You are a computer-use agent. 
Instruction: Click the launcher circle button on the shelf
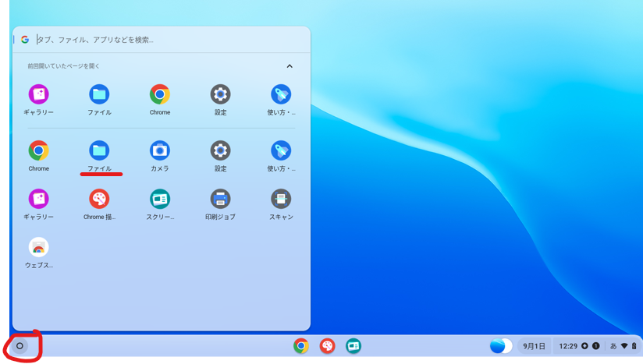(x=20, y=346)
